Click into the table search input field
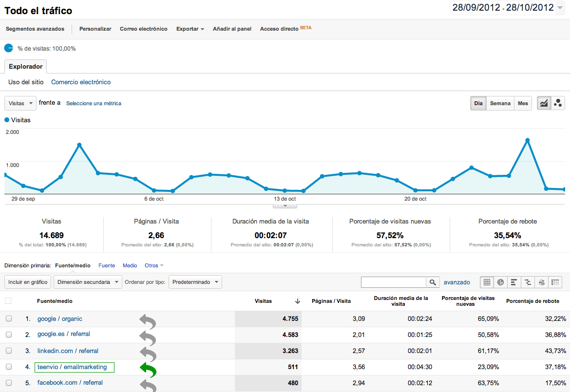This screenshot has height=392, width=570. coord(393,282)
